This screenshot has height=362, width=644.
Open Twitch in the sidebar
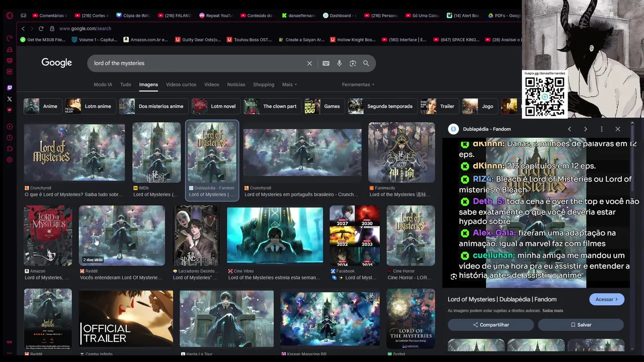tap(9, 88)
